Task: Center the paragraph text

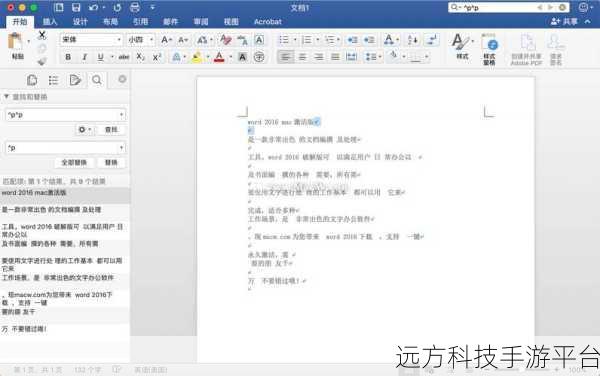Action: [302, 57]
